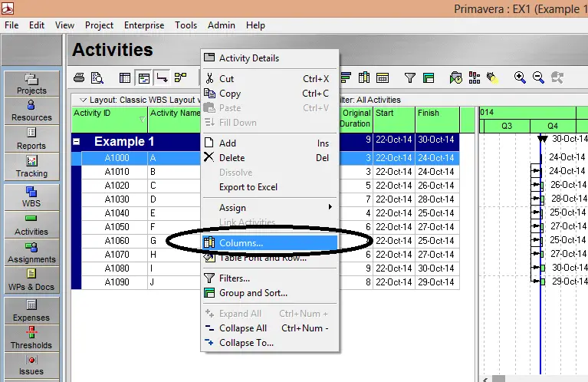Choose Columns... from the context menu
Image resolution: width=588 pixels, height=382 pixels.
pos(270,243)
